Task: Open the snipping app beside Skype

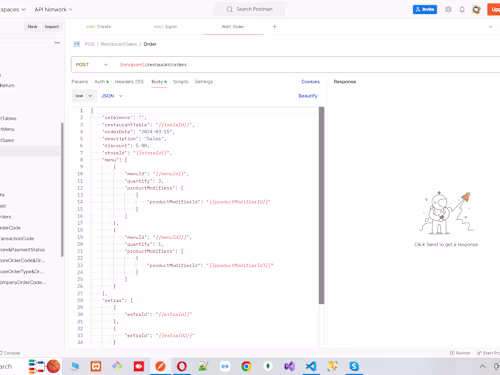Action: click(x=332, y=366)
